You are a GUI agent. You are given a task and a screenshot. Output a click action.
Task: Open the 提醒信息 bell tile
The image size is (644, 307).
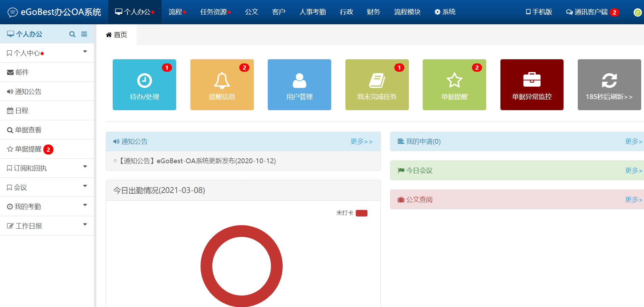pos(222,85)
